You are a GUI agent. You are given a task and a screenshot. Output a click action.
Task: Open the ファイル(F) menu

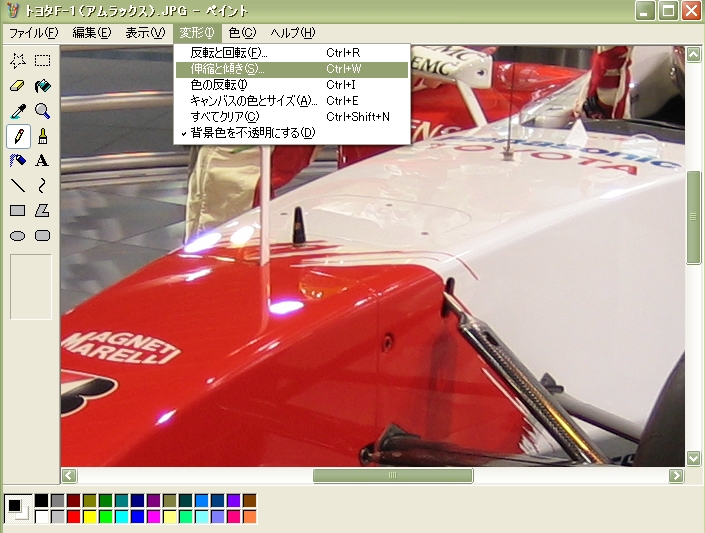tap(33, 33)
